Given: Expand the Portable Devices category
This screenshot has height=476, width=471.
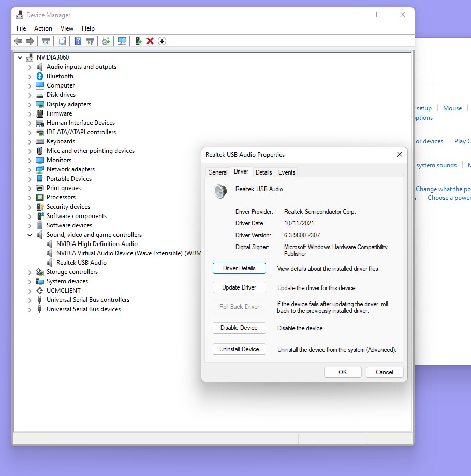Looking at the screenshot, I should click(30, 179).
